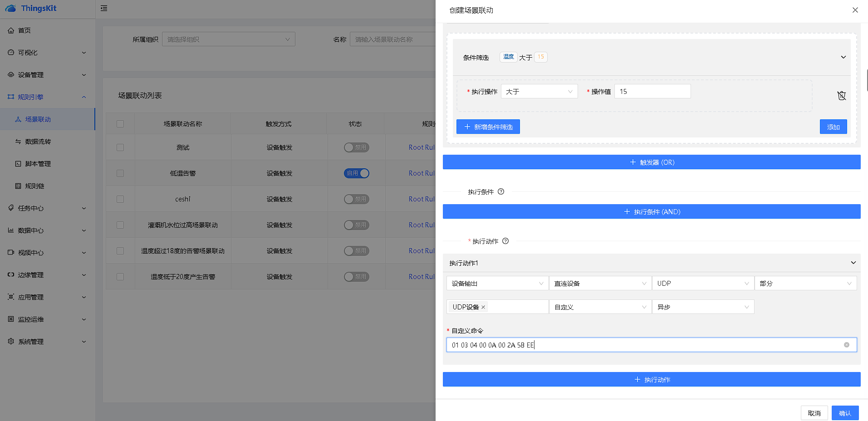Click the 新增条件筛选 button
The height and width of the screenshot is (421, 868).
[488, 127]
